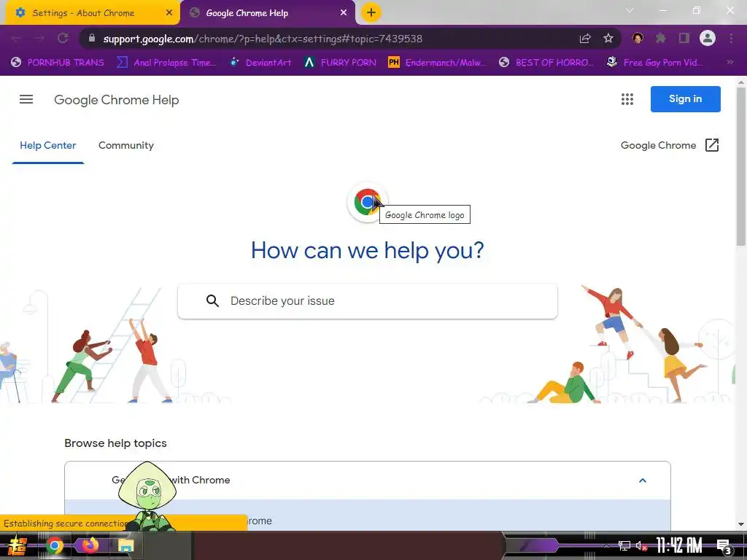Open the Extensions puzzle piece menu
747x560 pixels.
[x=661, y=38]
